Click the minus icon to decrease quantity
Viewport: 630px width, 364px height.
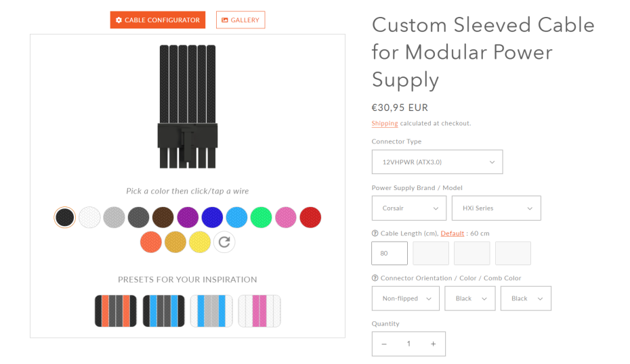point(384,344)
